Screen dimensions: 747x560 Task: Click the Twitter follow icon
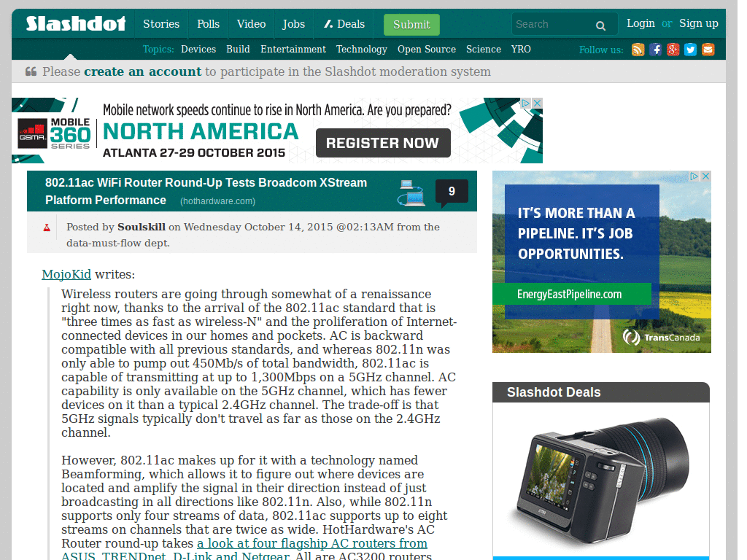[x=690, y=50]
